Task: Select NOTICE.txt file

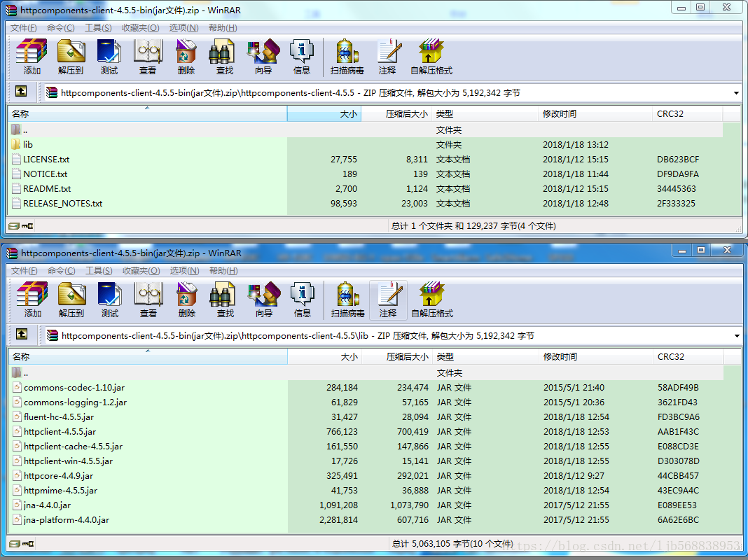Action: [x=366, y=174]
